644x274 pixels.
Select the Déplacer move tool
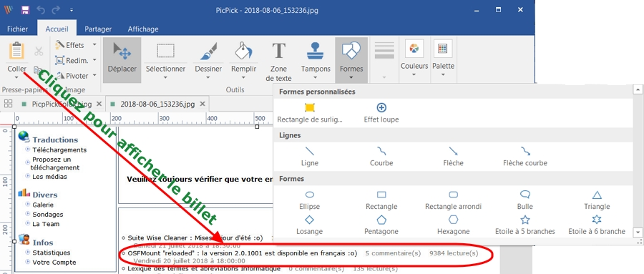pyautogui.click(x=122, y=59)
